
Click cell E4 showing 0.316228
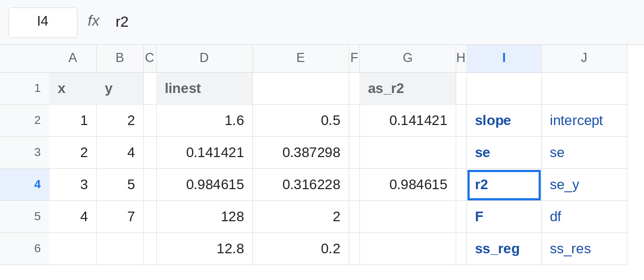[301, 184]
